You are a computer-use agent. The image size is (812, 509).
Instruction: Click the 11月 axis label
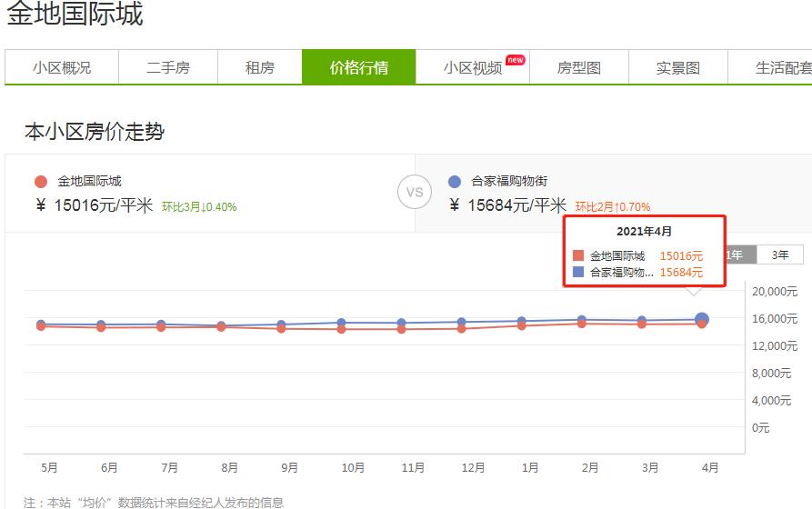pos(413,467)
